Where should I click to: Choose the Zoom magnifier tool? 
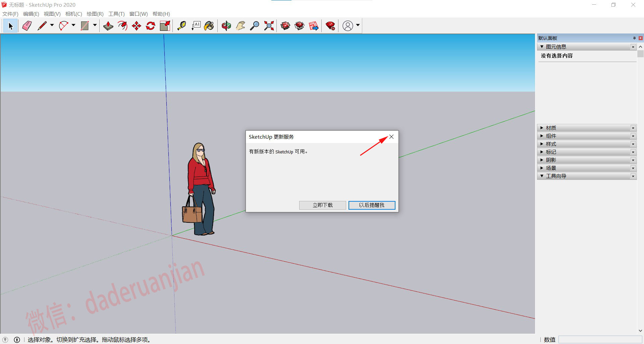255,26
